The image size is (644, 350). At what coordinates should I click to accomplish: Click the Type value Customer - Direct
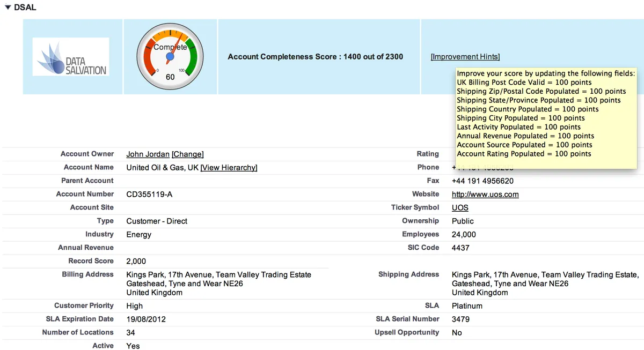point(157,221)
